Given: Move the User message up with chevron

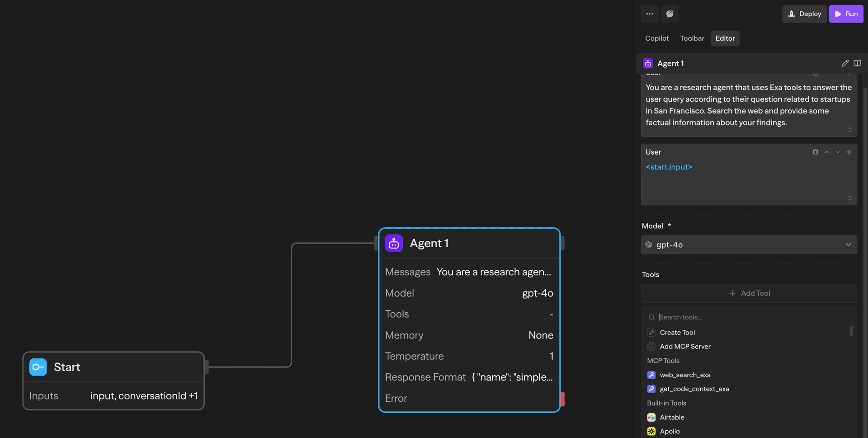Looking at the screenshot, I should [827, 152].
